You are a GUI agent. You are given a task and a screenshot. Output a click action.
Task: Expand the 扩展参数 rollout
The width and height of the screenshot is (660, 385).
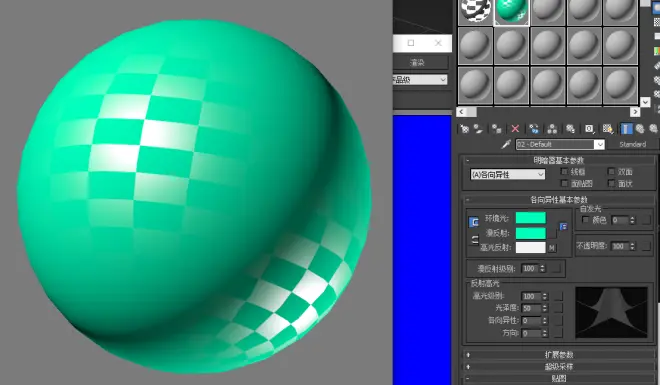(559, 355)
